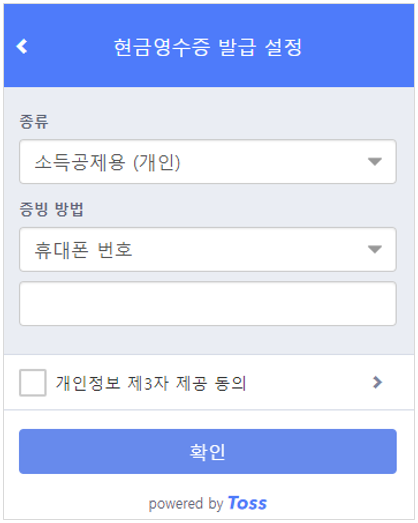Focus the empty phone number input field

[208, 304]
